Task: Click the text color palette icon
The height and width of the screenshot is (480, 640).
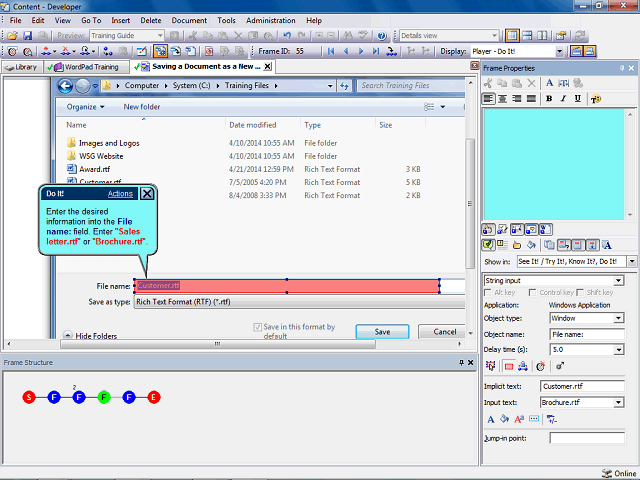Action: point(596,99)
